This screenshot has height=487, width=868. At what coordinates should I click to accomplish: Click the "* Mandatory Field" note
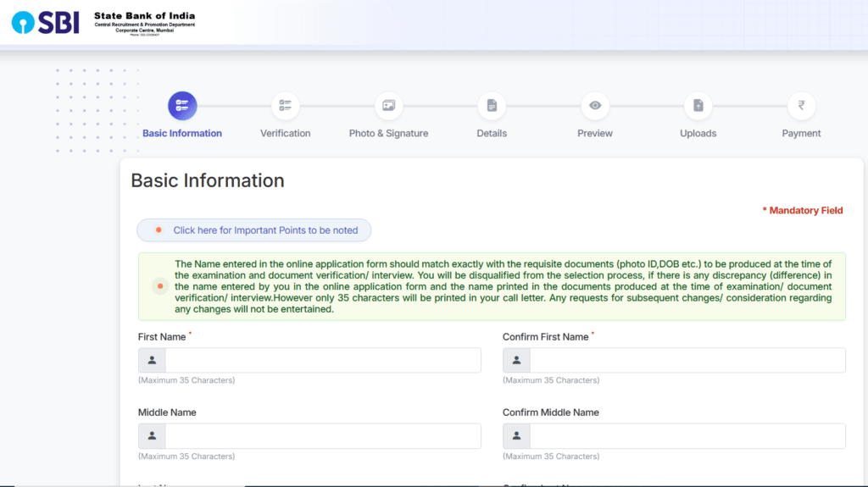point(803,210)
